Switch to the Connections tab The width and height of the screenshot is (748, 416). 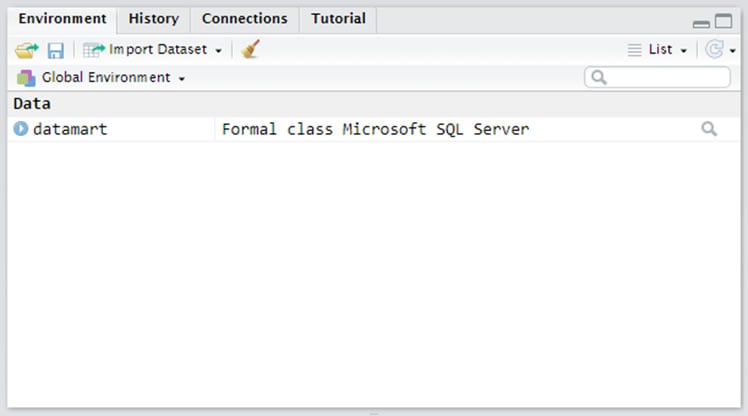coord(244,19)
